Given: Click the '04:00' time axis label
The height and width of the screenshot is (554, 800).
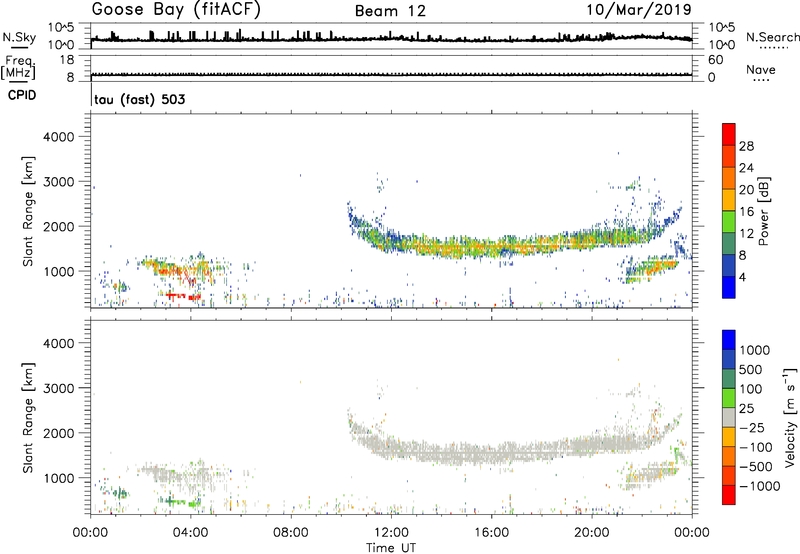Looking at the screenshot, I should tap(190, 533).
